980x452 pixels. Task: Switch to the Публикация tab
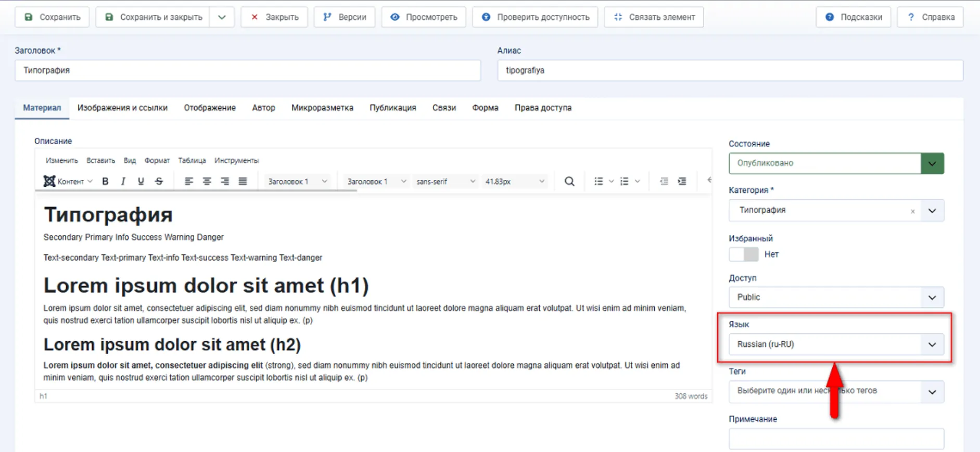pos(392,108)
